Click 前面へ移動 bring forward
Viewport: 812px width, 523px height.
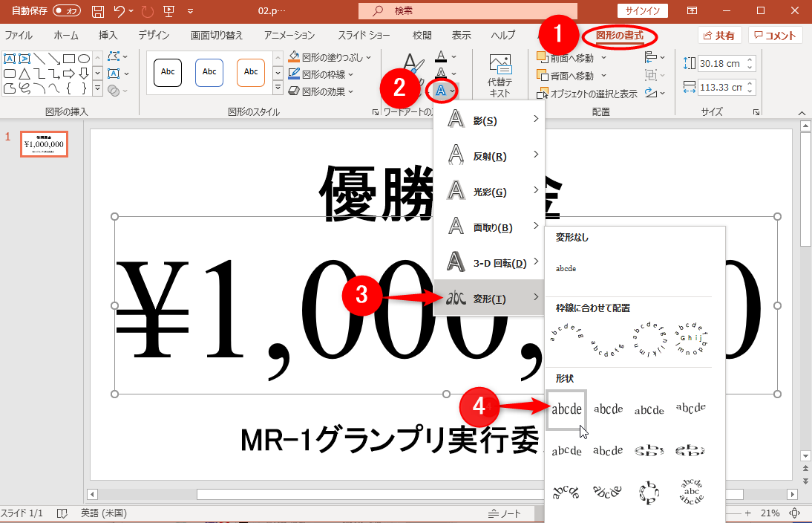tap(566, 58)
